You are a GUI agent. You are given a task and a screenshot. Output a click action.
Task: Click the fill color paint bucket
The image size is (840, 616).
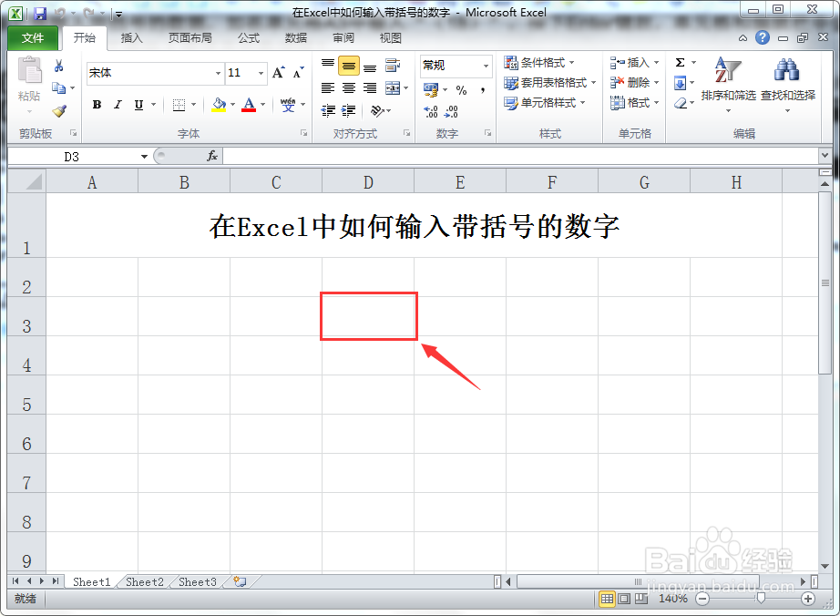(x=219, y=105)
